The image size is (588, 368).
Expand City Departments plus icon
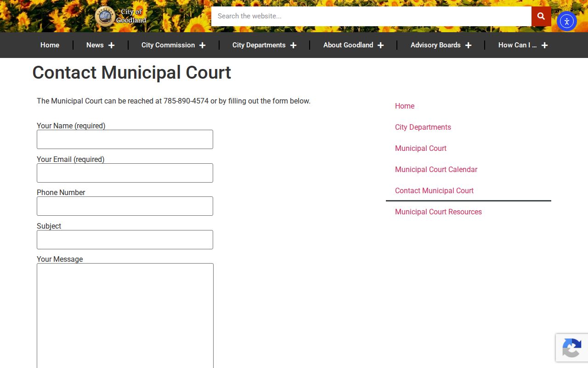tap(293, 45)
